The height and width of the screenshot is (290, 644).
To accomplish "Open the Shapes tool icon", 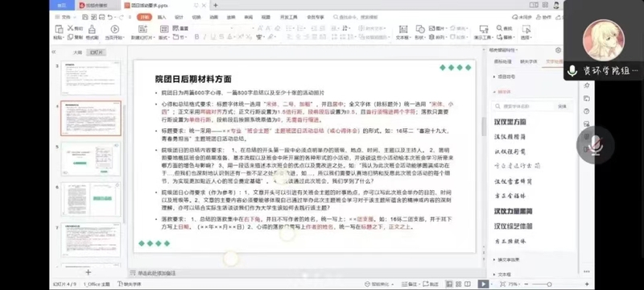I will [419, 29].
